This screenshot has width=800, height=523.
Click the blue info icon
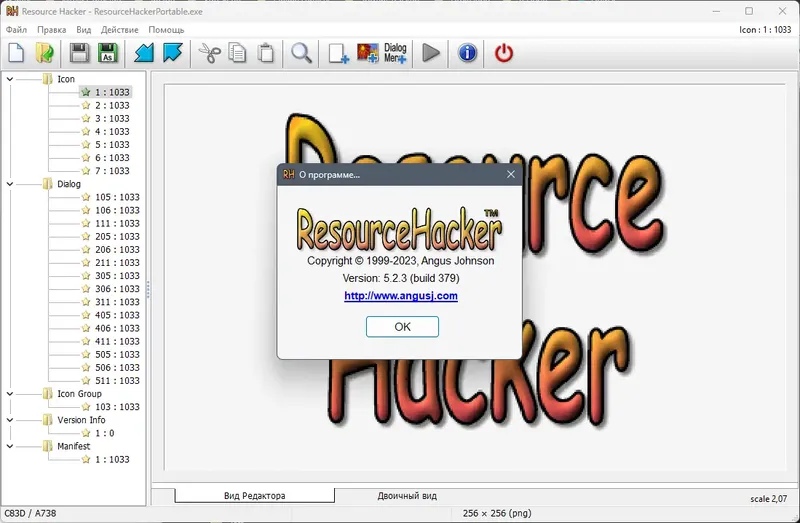coord(467,53)
